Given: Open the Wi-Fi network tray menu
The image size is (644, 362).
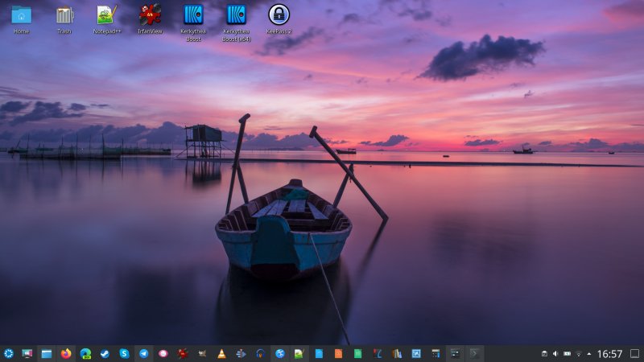Looking at the screenshot, I should point(578,354).
